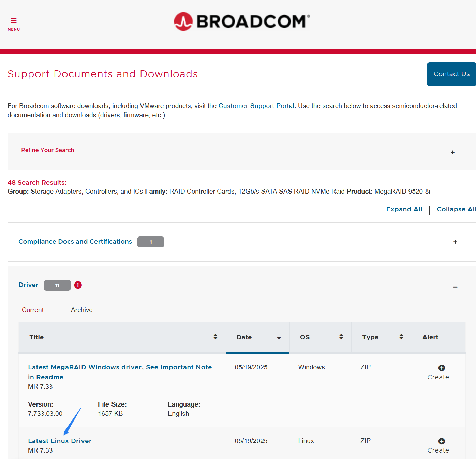
Task: Click Create alert plus icon for Linux driver
Action: [442, 441]
